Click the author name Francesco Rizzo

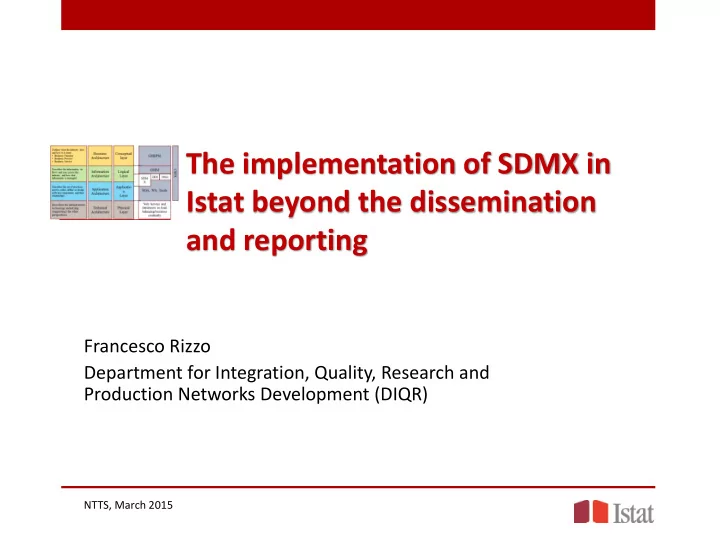[x=147, y=346]
